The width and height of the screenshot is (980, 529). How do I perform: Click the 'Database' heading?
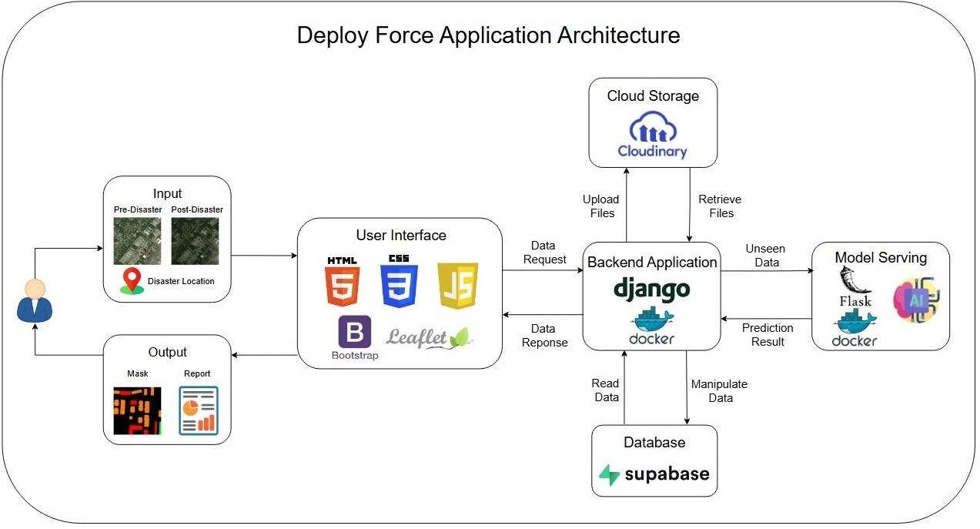coord(654,443)
